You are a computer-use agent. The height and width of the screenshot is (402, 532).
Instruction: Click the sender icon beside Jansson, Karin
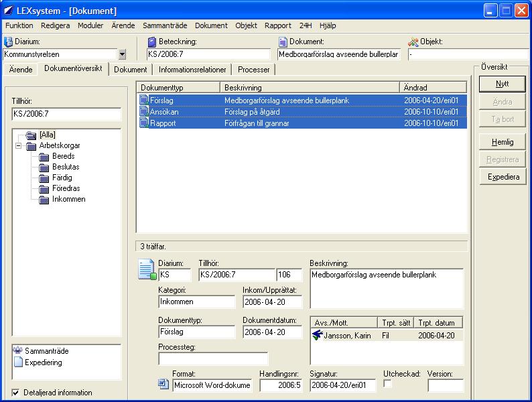317,335
